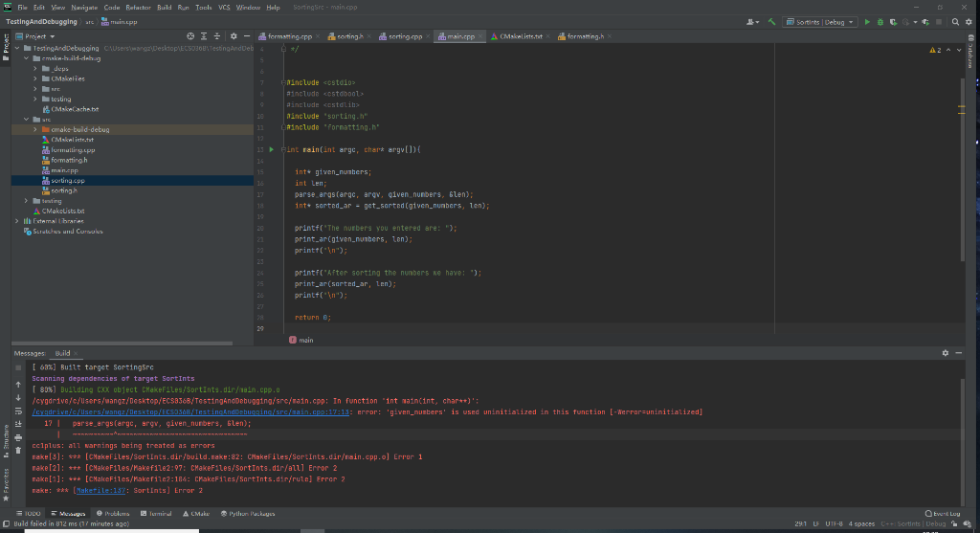
Task: Open the Refactor menu
Action: coord(139,7)
